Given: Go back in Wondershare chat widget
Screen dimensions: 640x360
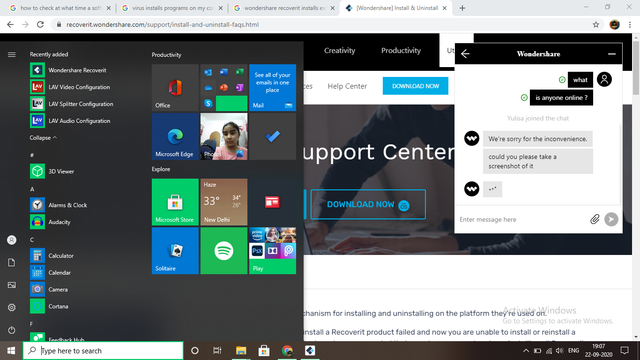Looking at the screenshot, I should pos(465,54).
